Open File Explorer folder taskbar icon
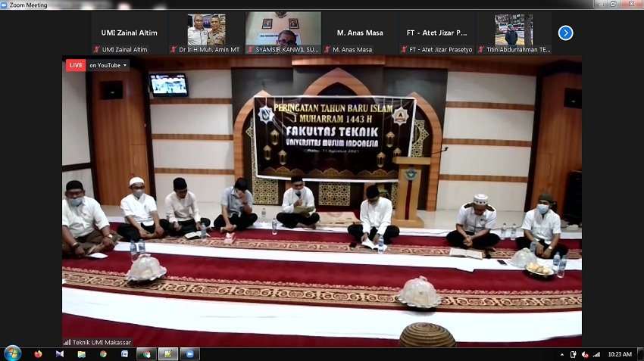Viewport: 644px width, 361px height. (81, 354)
